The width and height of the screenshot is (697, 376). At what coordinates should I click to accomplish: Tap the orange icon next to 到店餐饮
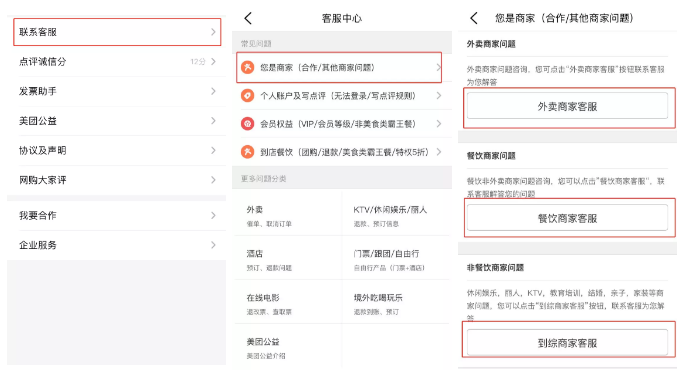pyautogui.click(x=248, y=152)
